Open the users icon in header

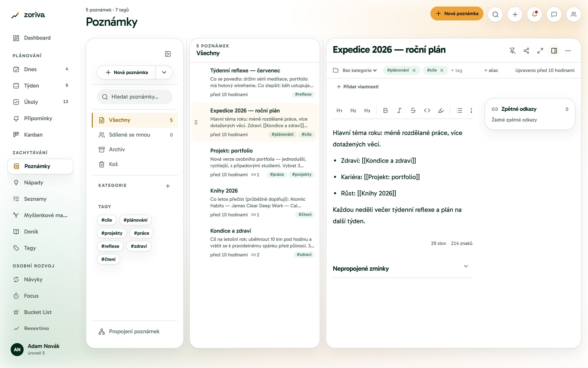coord(574,14)
